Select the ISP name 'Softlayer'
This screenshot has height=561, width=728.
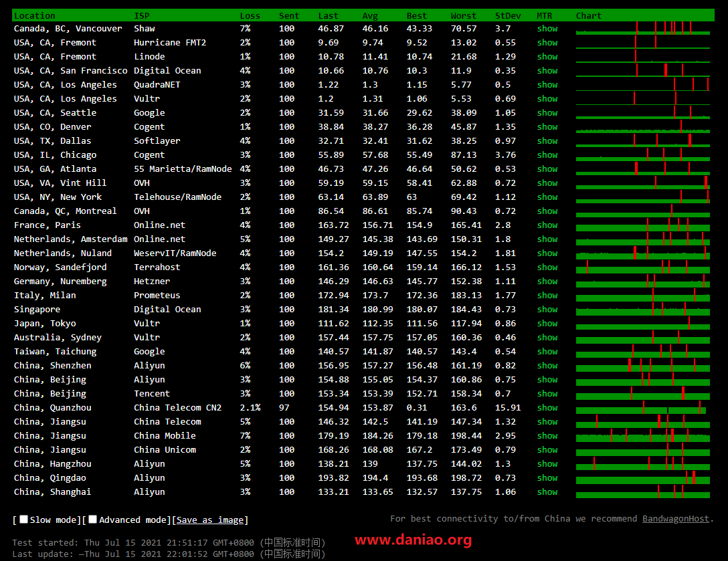pos(157,140)
